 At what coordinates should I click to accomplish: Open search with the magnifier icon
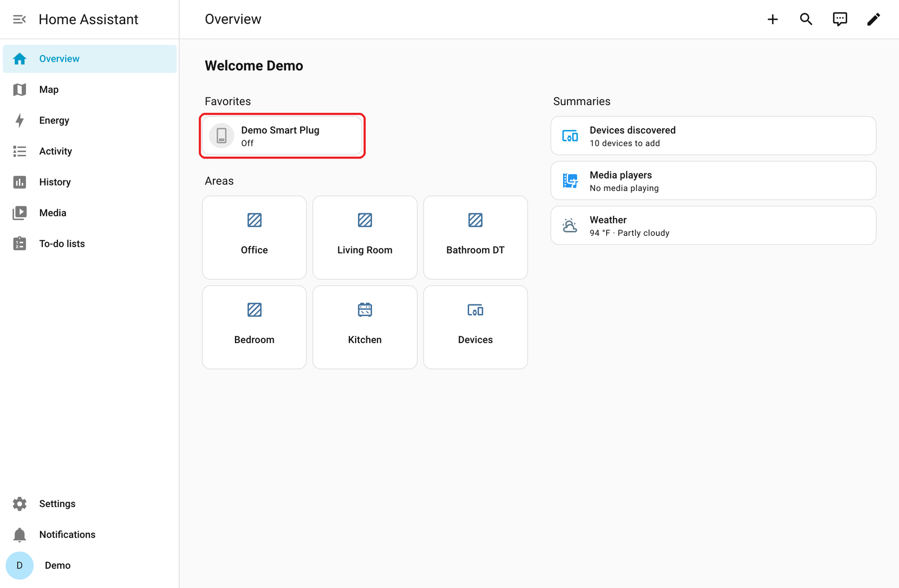tap(806, 20)
